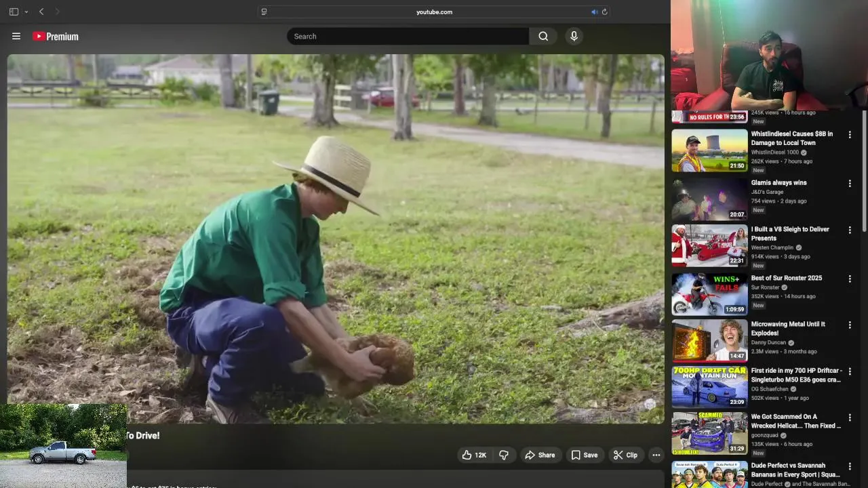
Task: Open the YouTube guide hamburger menu
Action: [x=16, y=37]
